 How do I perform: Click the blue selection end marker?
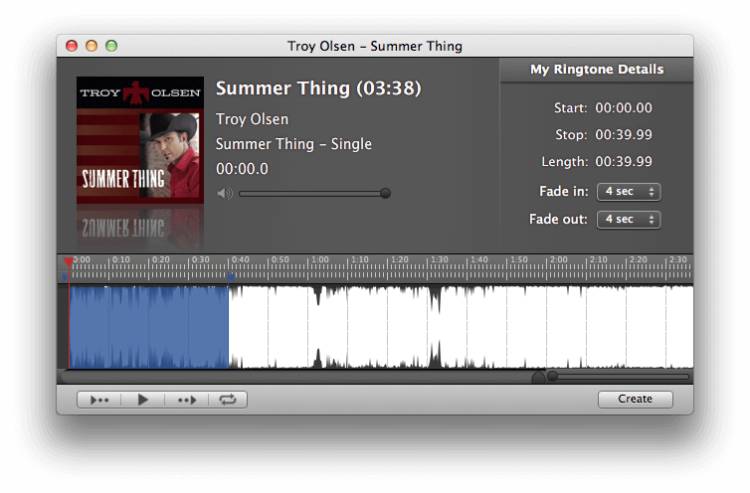[x=230, y=277]
